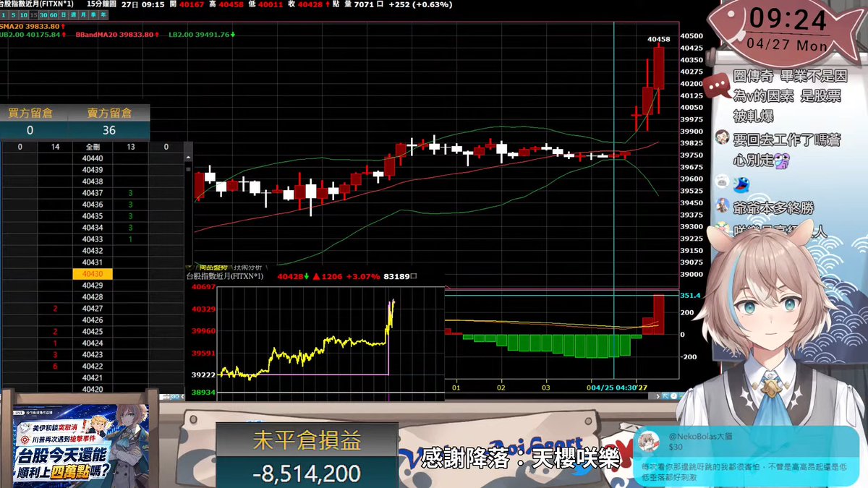868x488 pixels.
Task: Click price 40425 in the order ladder
Action: pyautogui.click(x=93, y=332)
